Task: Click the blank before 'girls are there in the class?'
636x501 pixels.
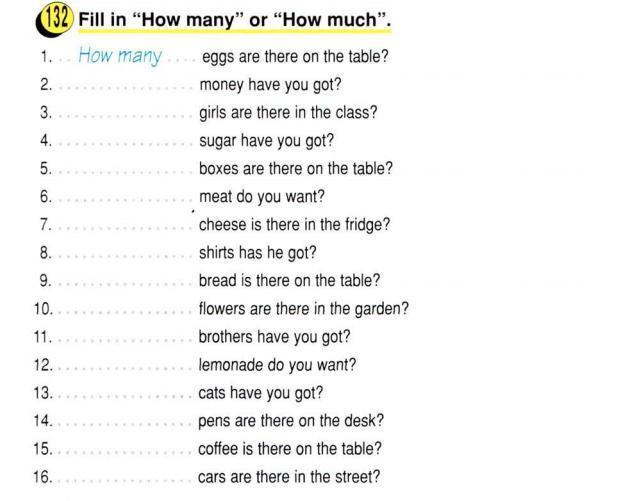Action: pos(126,115)
